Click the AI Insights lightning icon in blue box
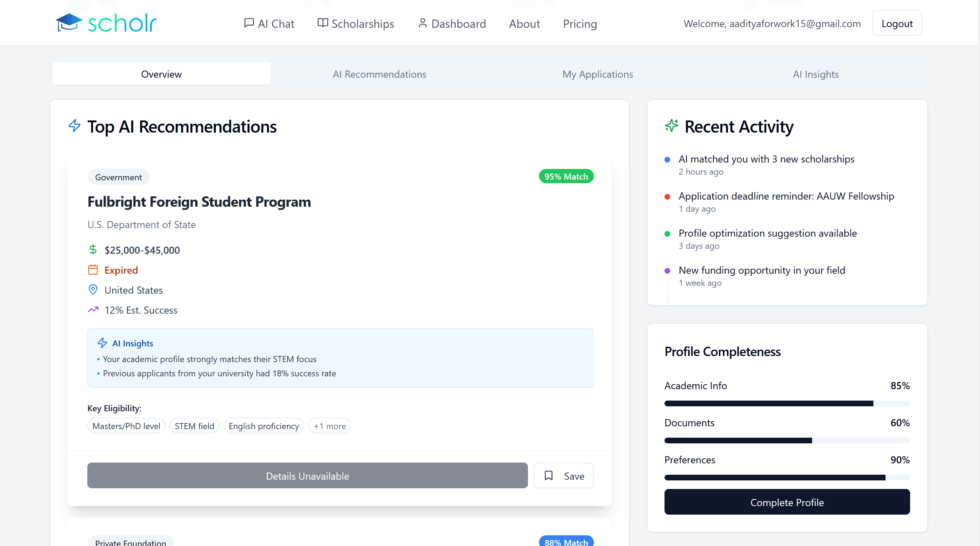 point(102,343)
